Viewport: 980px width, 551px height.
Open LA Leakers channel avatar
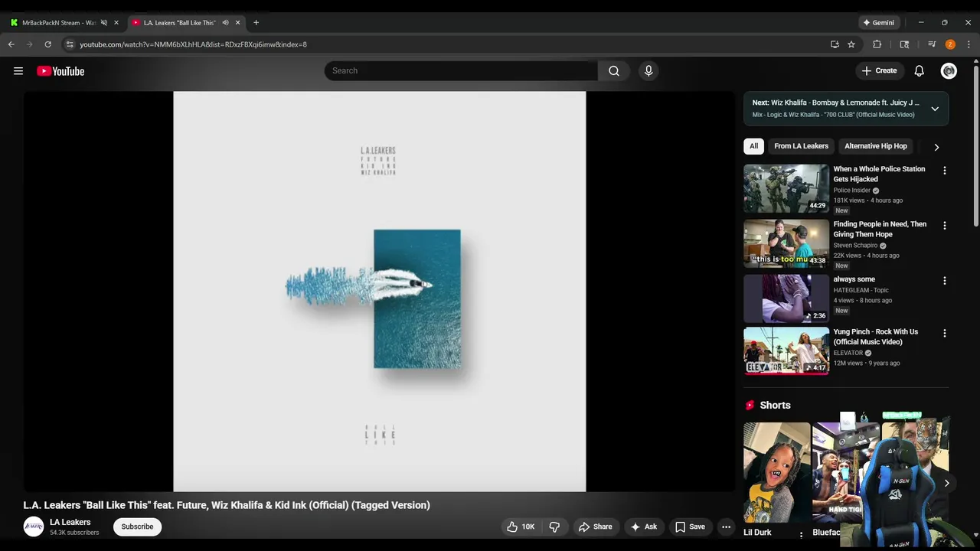pyautogui.click(x=34, y=527)
